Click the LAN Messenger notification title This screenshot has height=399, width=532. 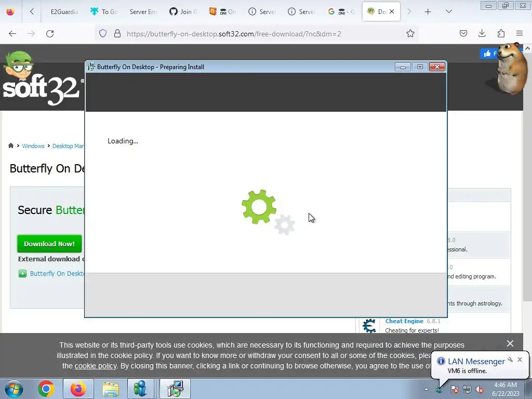[476, 362]
